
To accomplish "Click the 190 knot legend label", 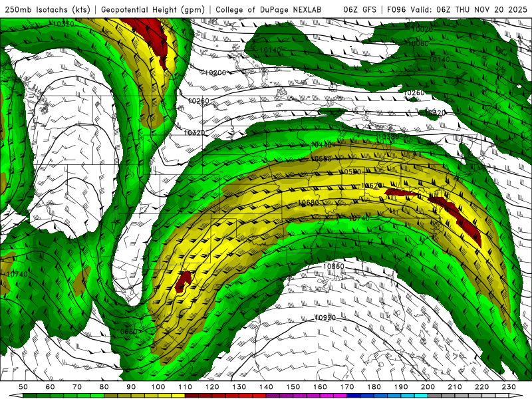I will click(401, 387).
